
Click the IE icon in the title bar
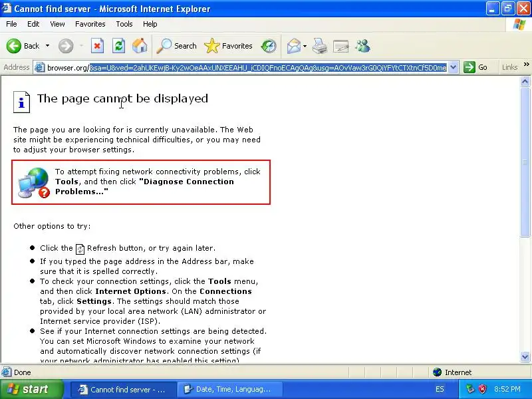[6, 8]
